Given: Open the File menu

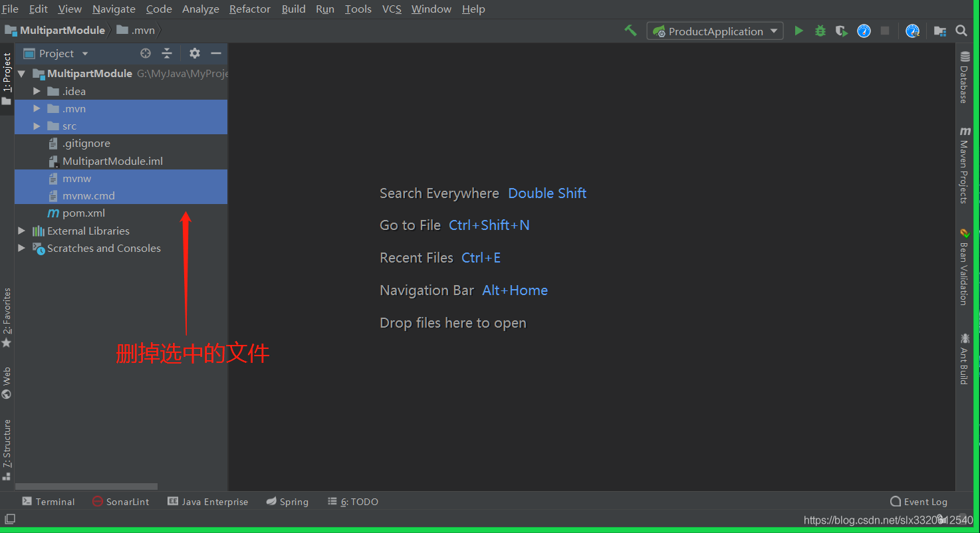Looking at the screenshot, I should 10,9.
